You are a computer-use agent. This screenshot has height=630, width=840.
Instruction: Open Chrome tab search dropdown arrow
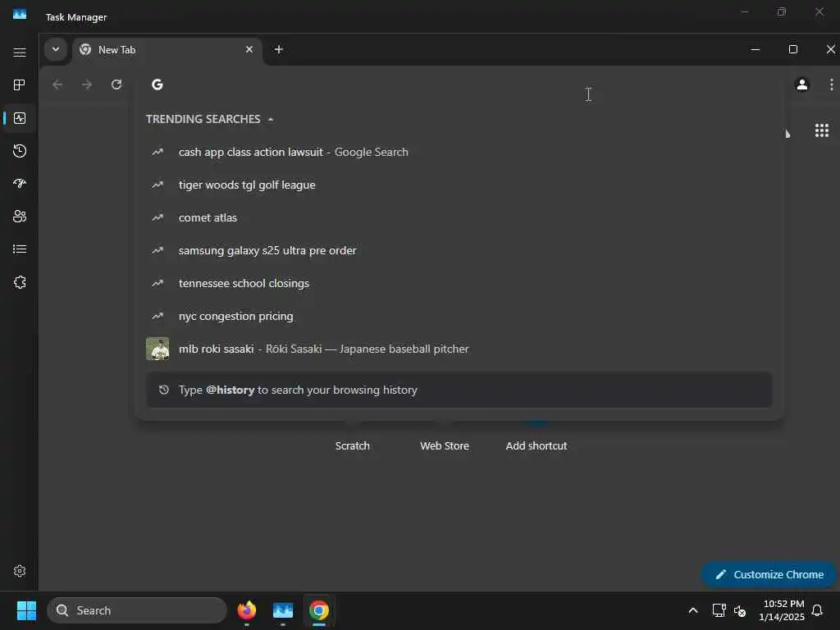(x=55, y=49)
